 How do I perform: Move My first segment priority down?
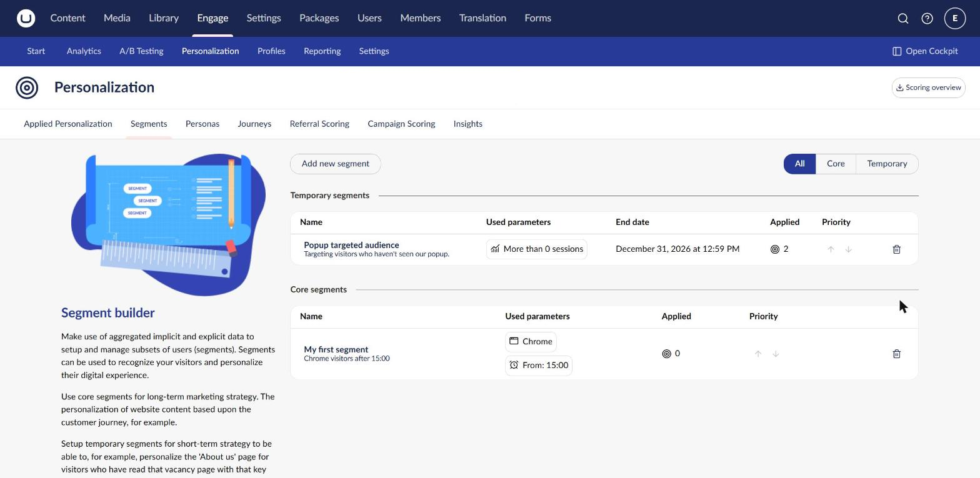click(x=776, y=354)
